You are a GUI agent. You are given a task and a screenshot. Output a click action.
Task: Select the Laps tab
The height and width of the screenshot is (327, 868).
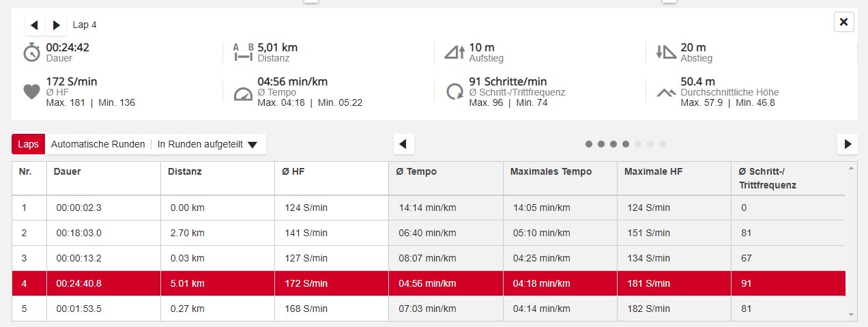pyautogui.click(x=28, y=144)
